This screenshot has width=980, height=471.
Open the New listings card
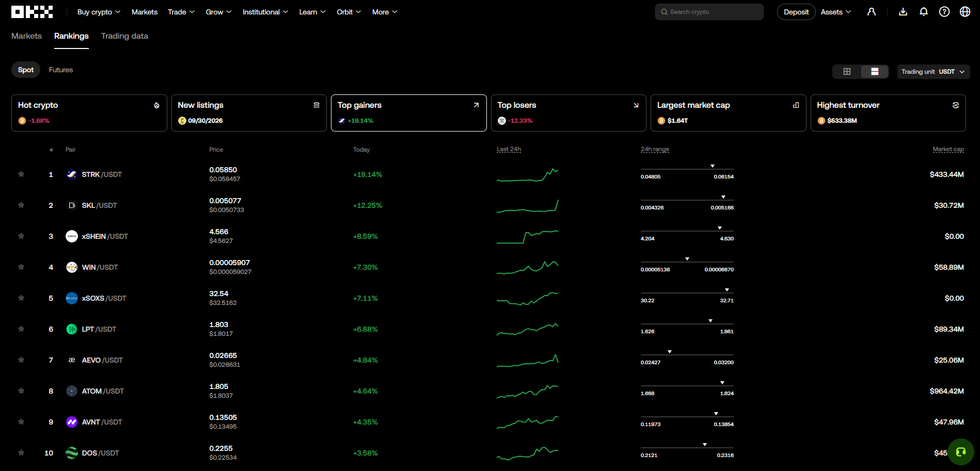(249, 113)
